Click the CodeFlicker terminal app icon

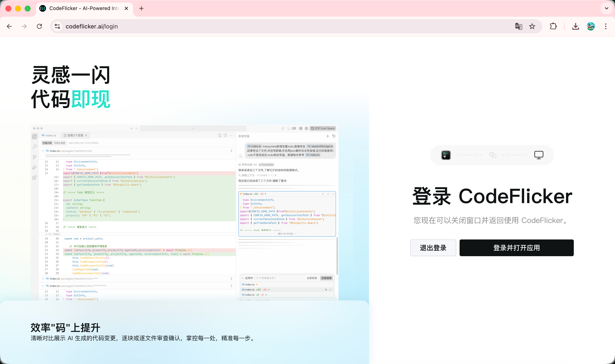point(446,155)
